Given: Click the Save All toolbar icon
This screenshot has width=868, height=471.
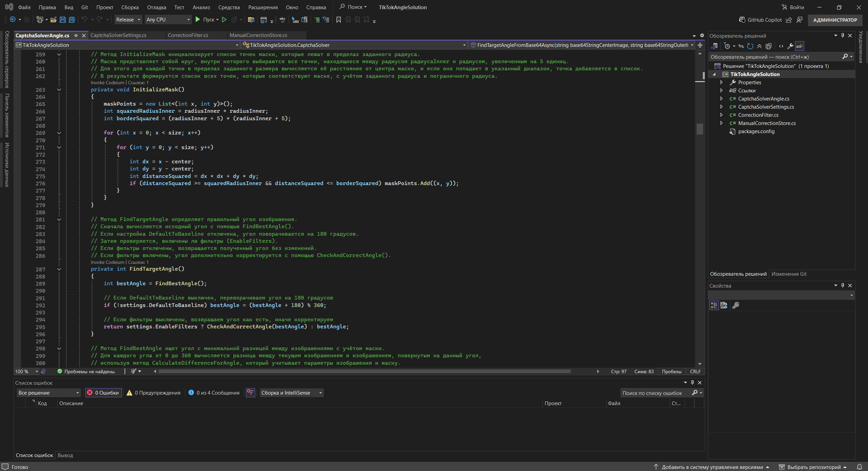Looking at the screenshot, I should 72,20.
